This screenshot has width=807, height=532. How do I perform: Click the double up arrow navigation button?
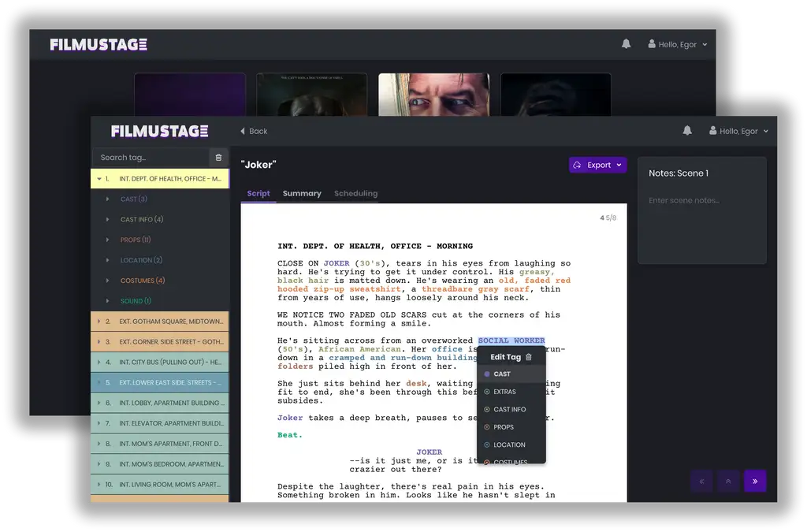pos(728,482)
